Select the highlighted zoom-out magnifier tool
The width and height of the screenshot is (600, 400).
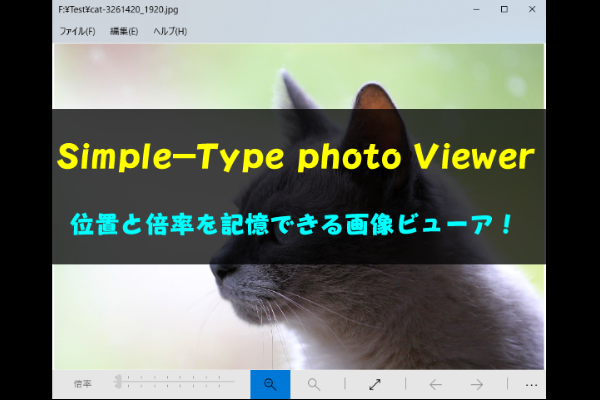point(270,384)
